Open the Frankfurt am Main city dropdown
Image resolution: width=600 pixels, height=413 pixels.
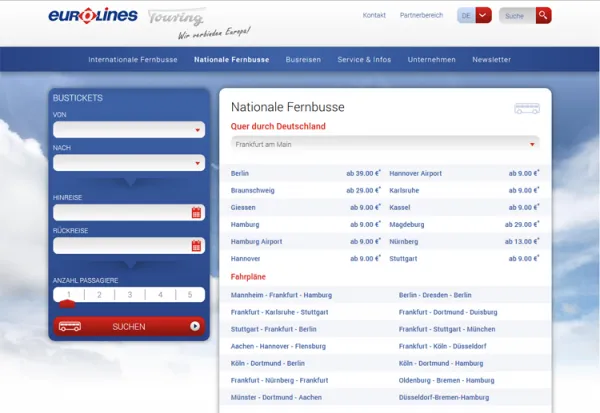coord(385,144)
